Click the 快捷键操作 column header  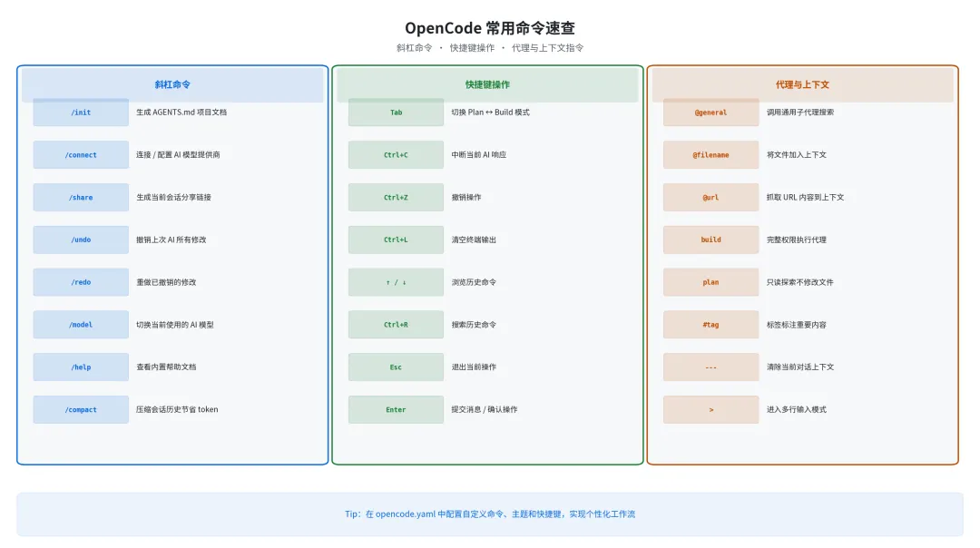pyautogui.click(x=487, y=84)
